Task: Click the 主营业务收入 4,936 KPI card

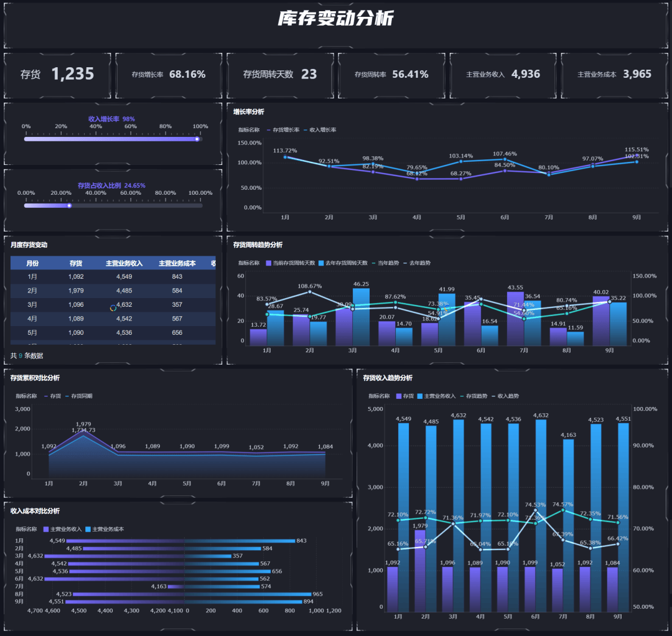Action: 503,75
